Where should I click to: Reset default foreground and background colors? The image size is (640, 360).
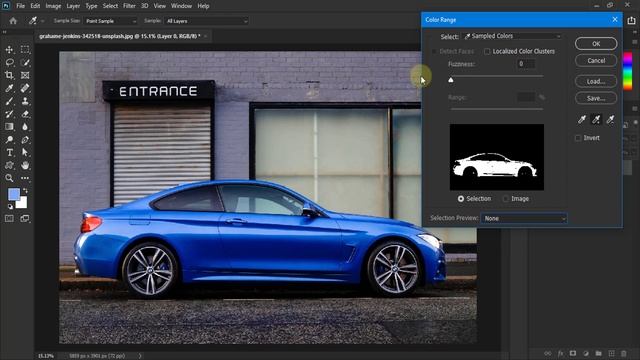click(x=10, y=207)
